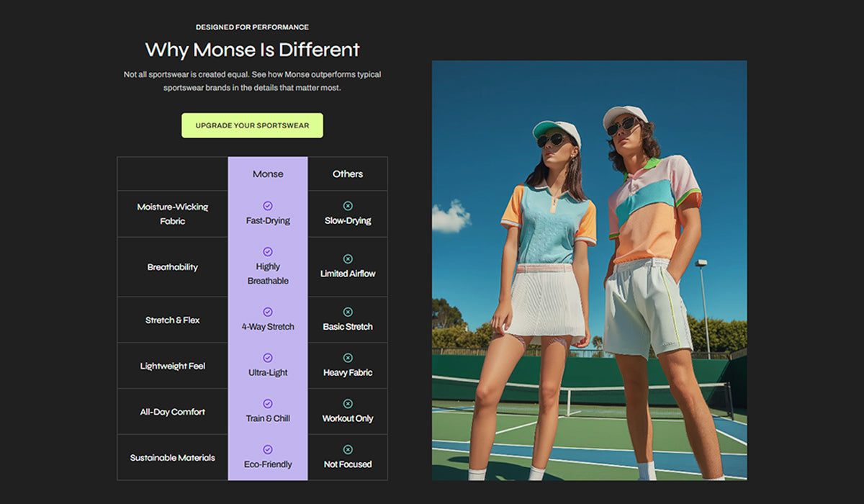The height and width of the screenshot is (504, 864).
Task: Click the Moisture-Wicking Fabric row label
Action: (x=173, y=214)
